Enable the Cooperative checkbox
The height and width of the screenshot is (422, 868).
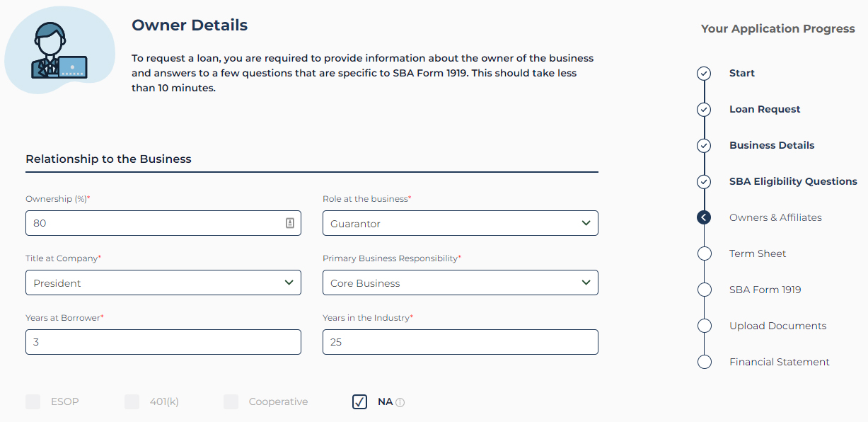pyautogui.click(x=231, y=402)
